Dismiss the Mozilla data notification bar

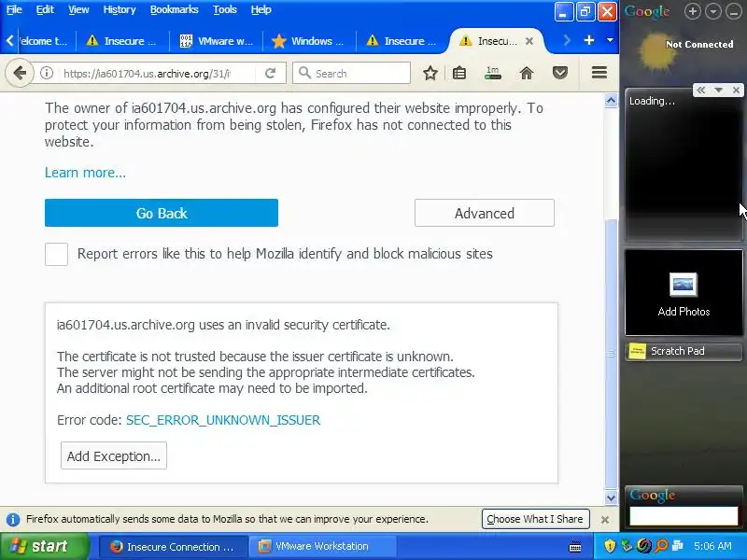click(x=605, y=520)
